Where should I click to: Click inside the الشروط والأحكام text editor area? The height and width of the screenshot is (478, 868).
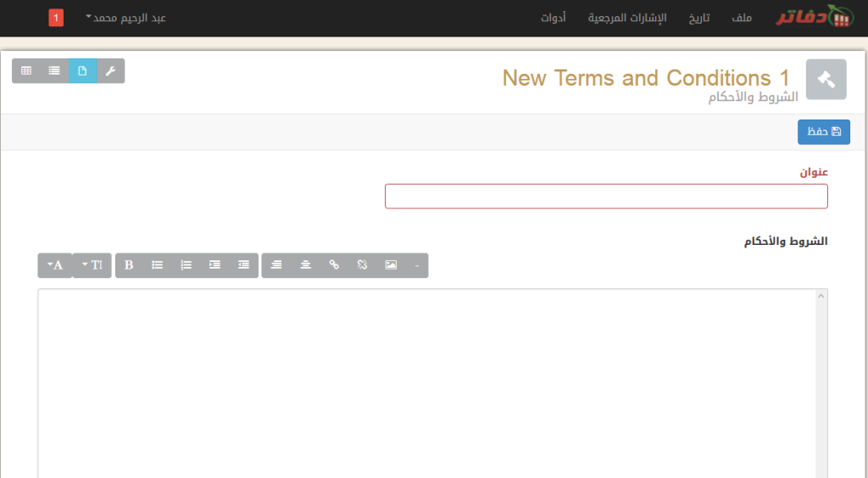[426, 383]
